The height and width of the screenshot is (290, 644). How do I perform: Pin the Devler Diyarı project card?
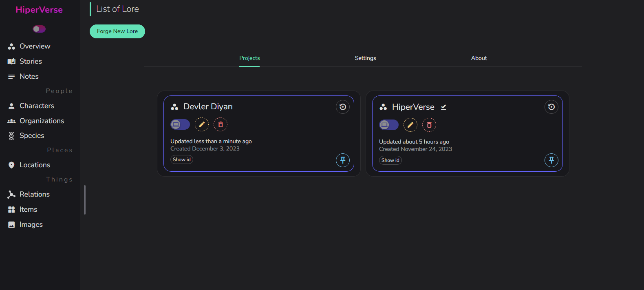pos(343,160)
